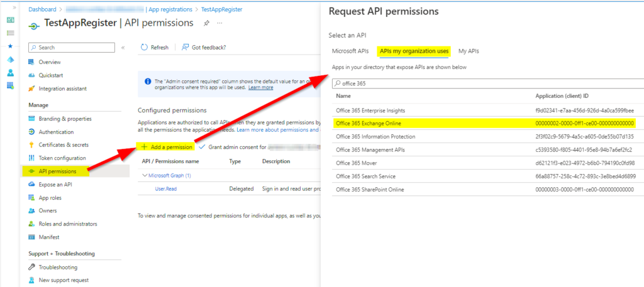Click the sidebar Search box
Viewport: 644px width, 287px height.
(72, 48)
